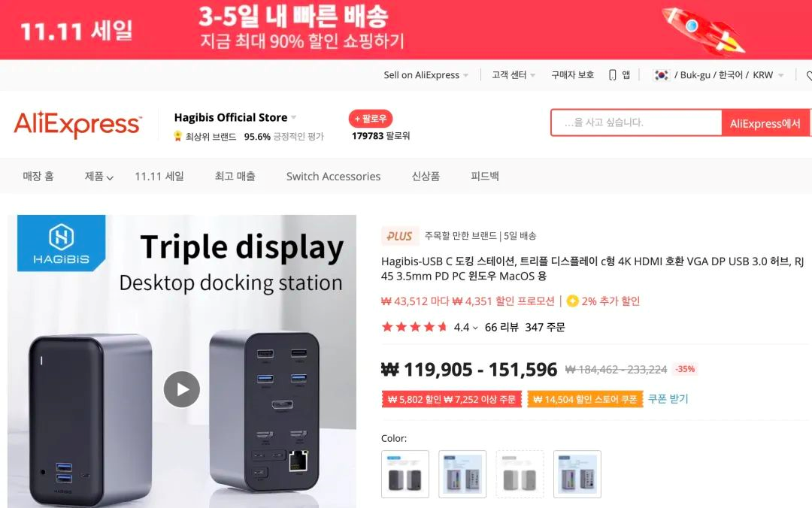Screen dimensions: 812x508
Task: Click the top brand medal icon
Action: click(177, 136)
